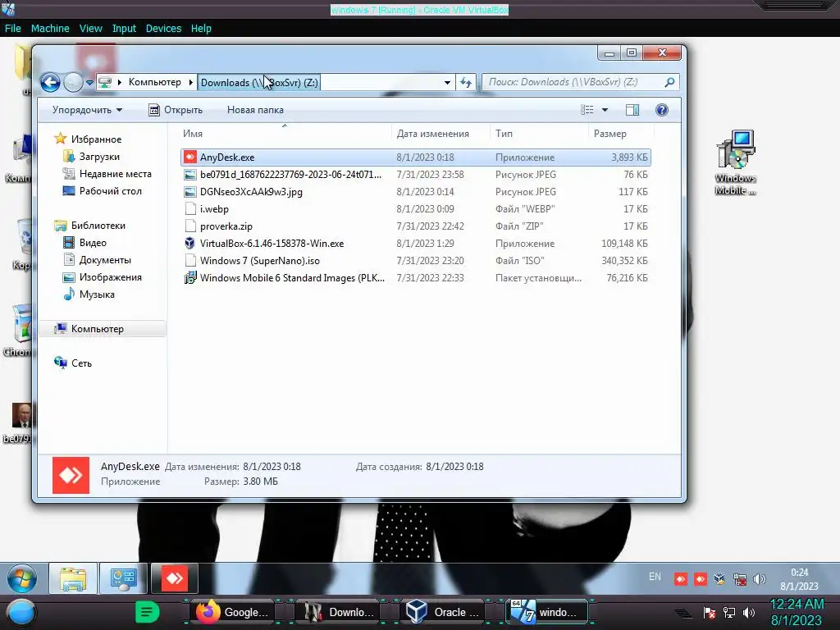Viewport: 840px width, 630px height.
Task: Click the Explorer back arrow button
Action: (50, 83)
